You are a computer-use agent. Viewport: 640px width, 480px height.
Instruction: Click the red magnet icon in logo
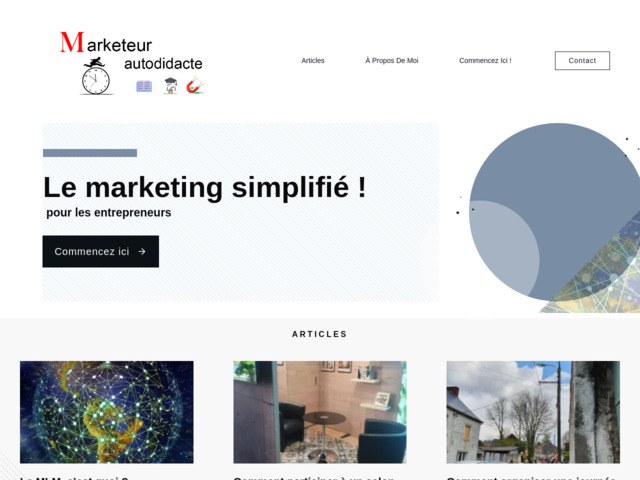[195, 85]
